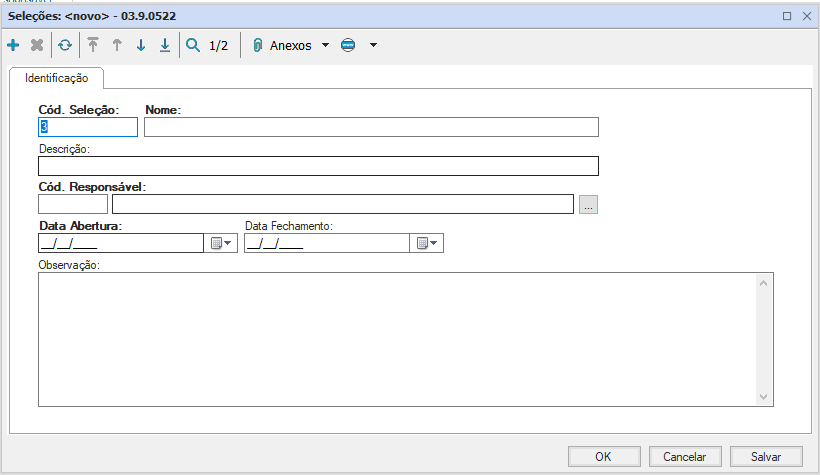Go to first record arrow icon

click(94, 46)
